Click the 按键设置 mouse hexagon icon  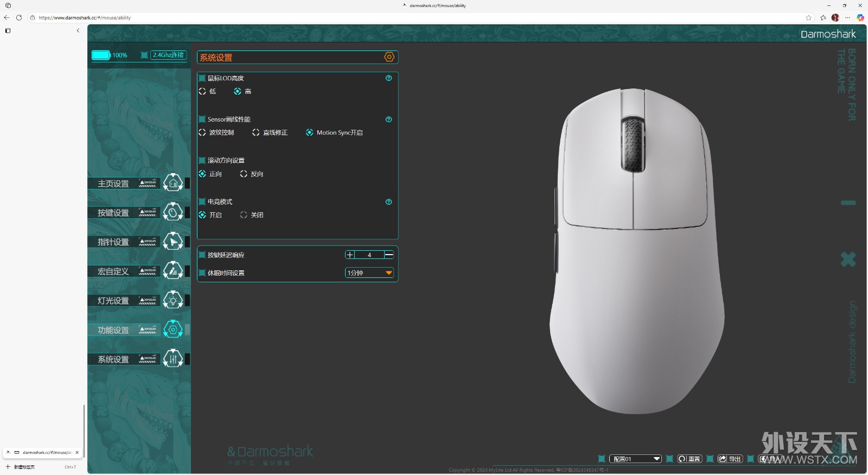click(x=173, y=212)
